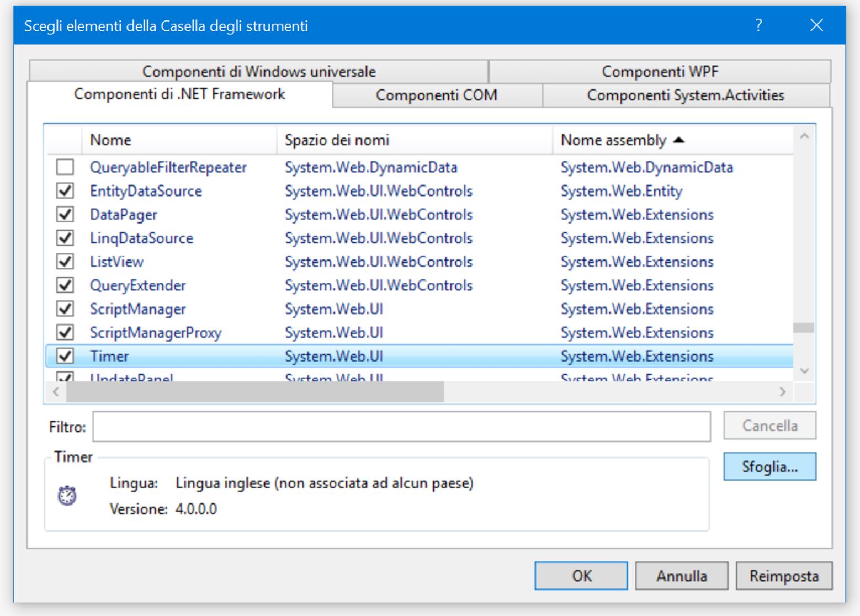Select the QueryableFilterRepeater name
The height and width of the screenshot is (616, 860).
(168, 167)
